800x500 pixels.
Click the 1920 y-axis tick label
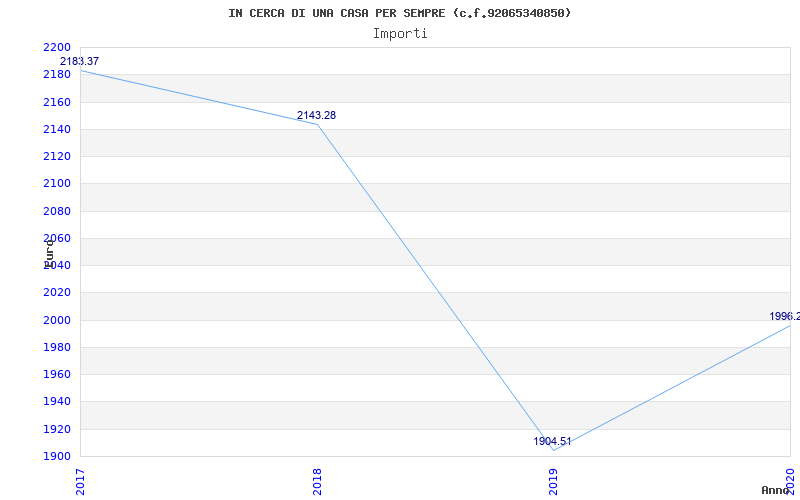pos(57,429)
